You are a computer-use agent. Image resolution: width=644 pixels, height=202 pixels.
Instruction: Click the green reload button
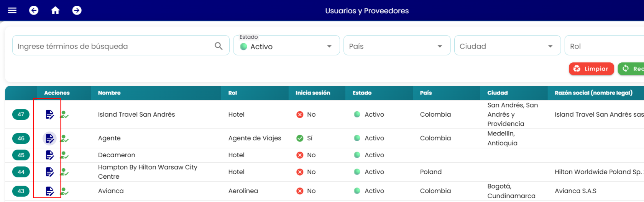pos(631,69)
